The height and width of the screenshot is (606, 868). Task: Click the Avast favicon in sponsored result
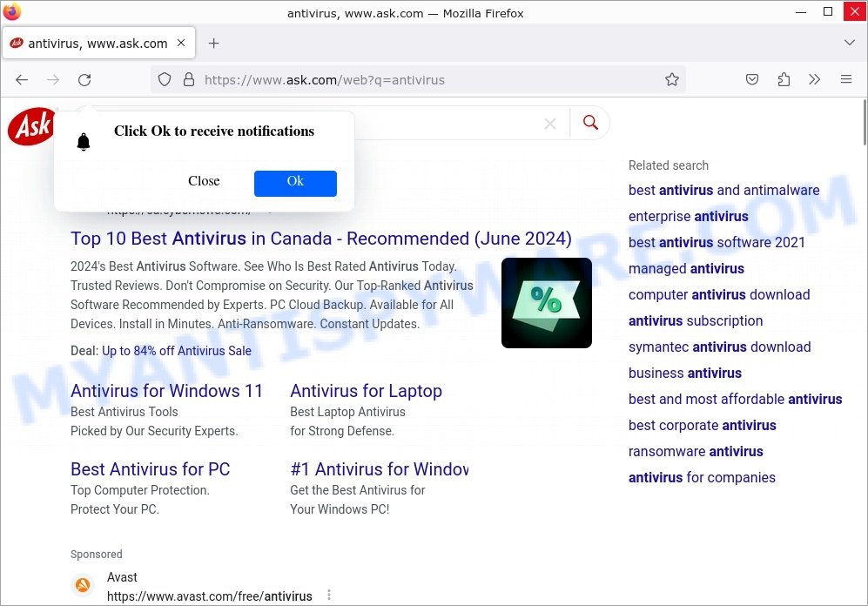[83, 585]
